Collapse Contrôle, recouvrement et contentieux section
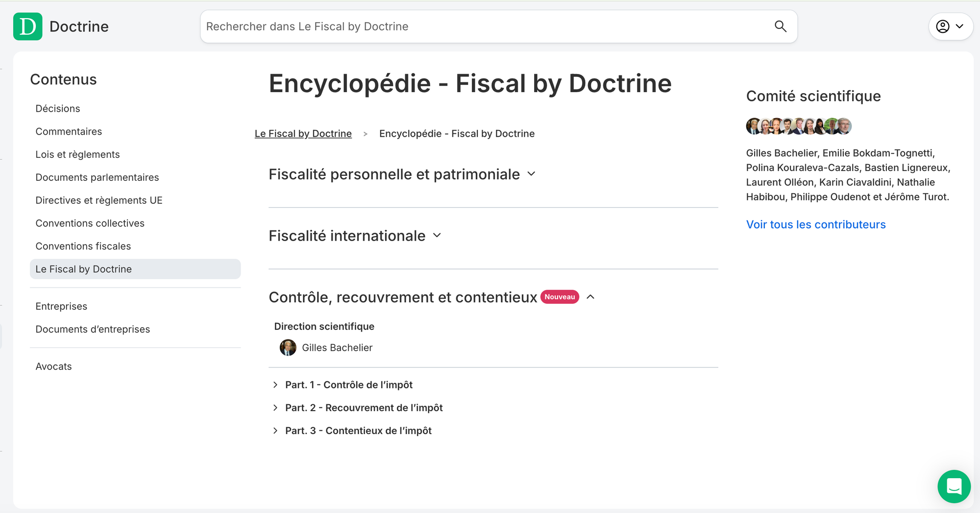 591,297
